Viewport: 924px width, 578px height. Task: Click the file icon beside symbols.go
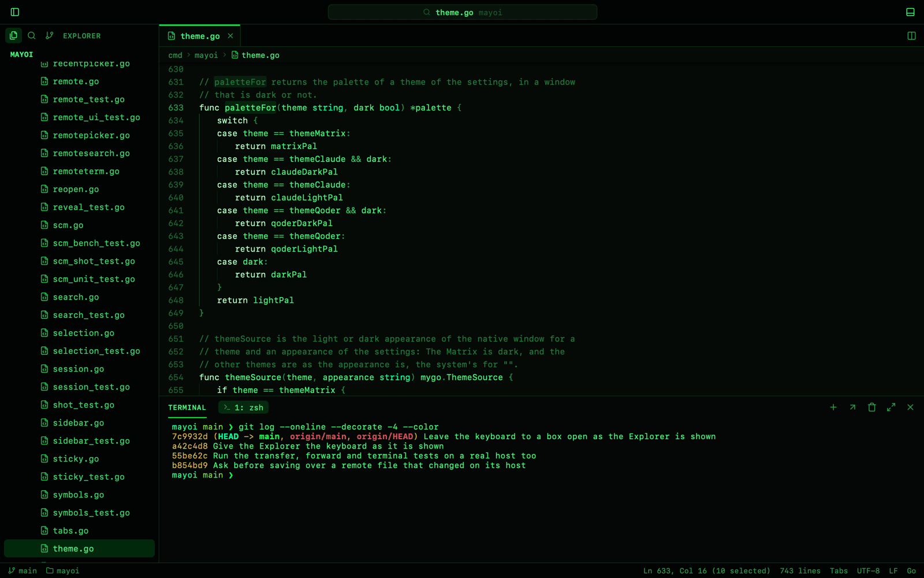[x=44, y=495]
